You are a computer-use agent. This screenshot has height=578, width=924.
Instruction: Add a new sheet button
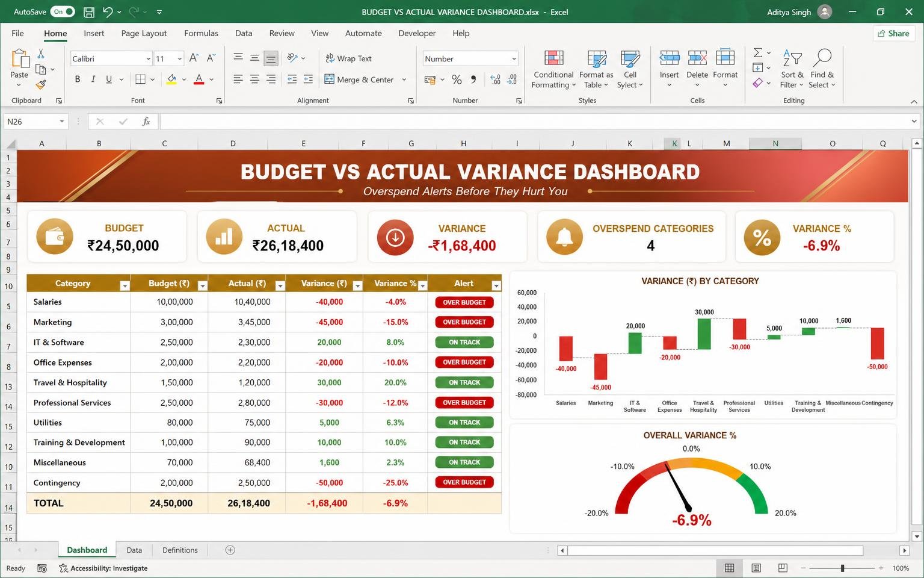[230, 550]
